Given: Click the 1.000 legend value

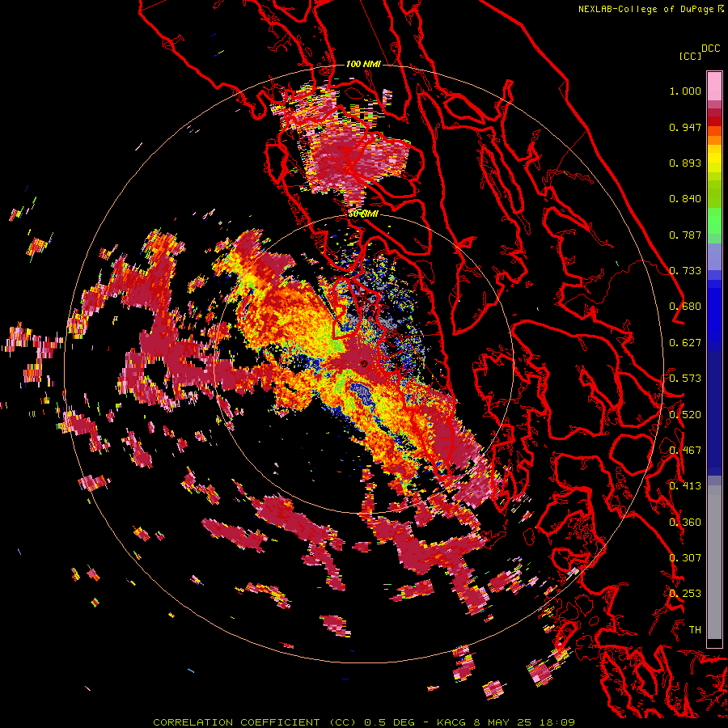Looking at the screenshot, I should [685, 91].
